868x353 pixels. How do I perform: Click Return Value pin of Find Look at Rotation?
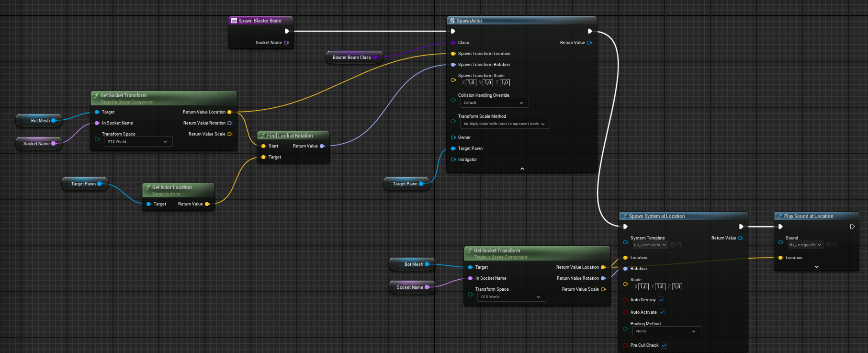[322, 146]
